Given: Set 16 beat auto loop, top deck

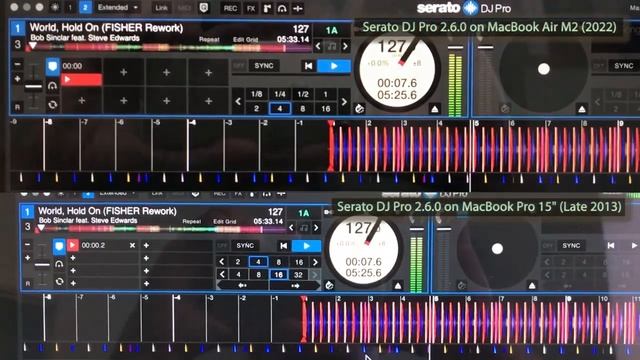Looking at the screenshot, I should click(326, 109).
